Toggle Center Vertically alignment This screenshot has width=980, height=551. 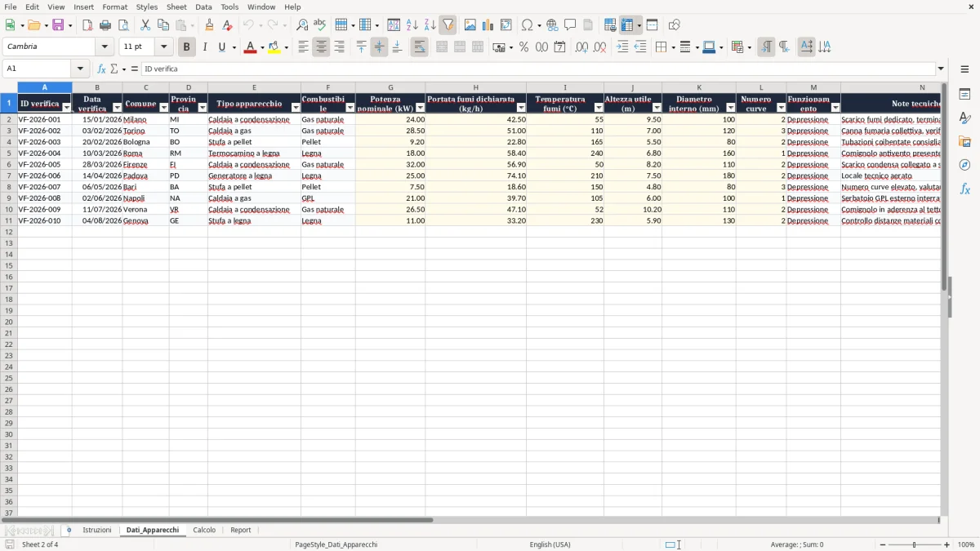(x=380, y=47)
